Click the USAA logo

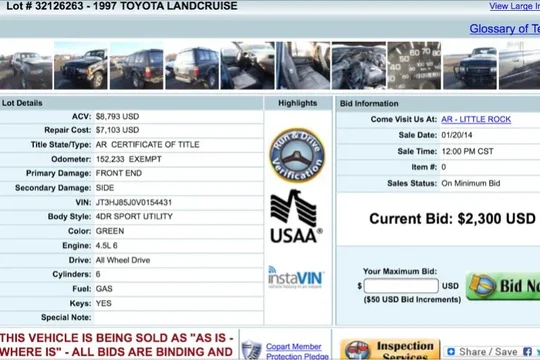[296, 216]
